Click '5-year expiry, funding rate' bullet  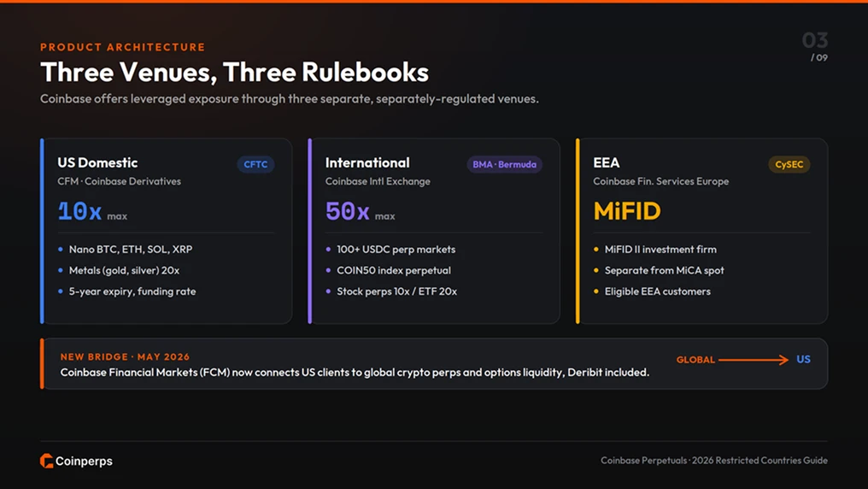[x=132, y=292]
